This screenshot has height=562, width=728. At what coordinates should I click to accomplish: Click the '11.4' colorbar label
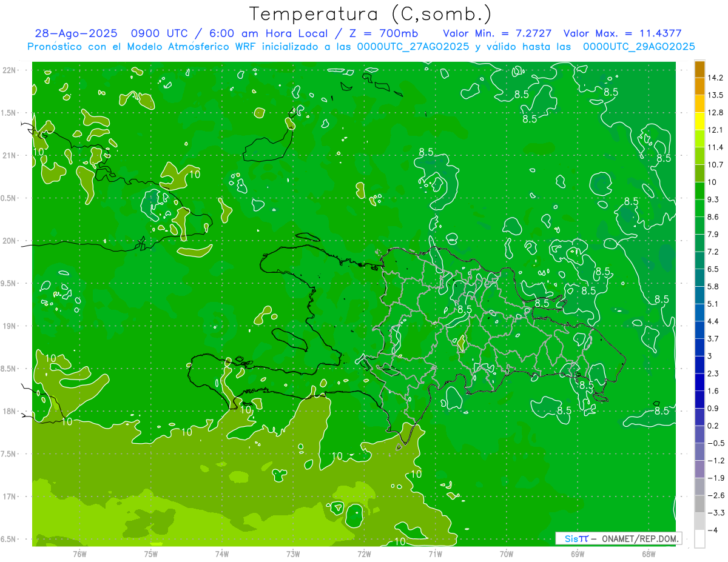click(x=715, y=147)
